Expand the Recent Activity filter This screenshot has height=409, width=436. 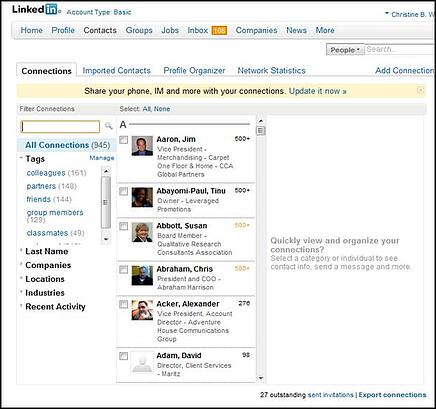point(21,305)
